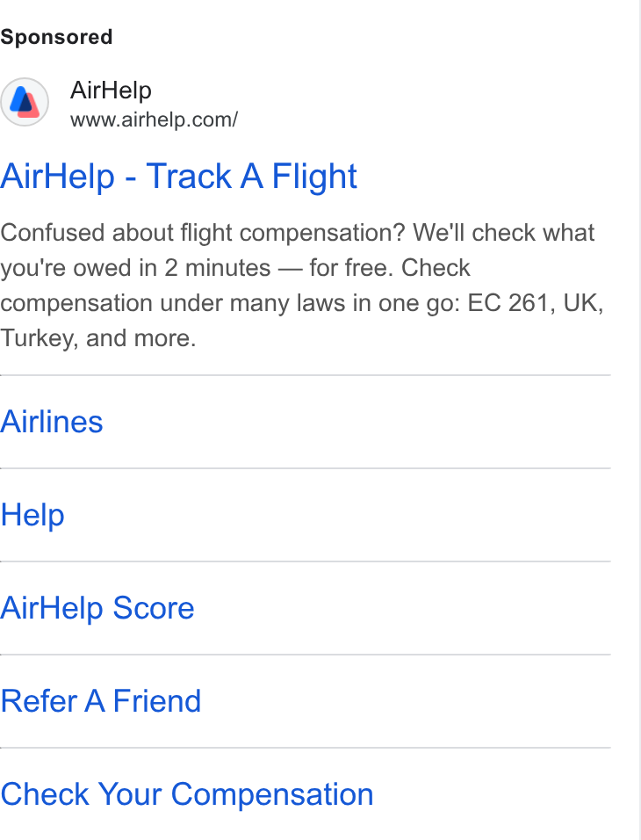
Task: Click the AirHelp advertiser name
Action: click(111, 90)
